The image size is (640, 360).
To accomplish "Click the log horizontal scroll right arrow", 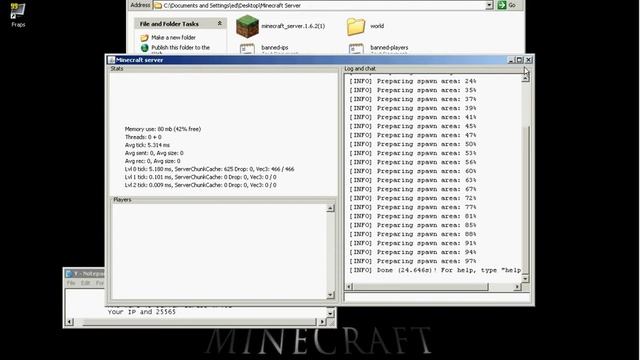I will pos(517,287).
